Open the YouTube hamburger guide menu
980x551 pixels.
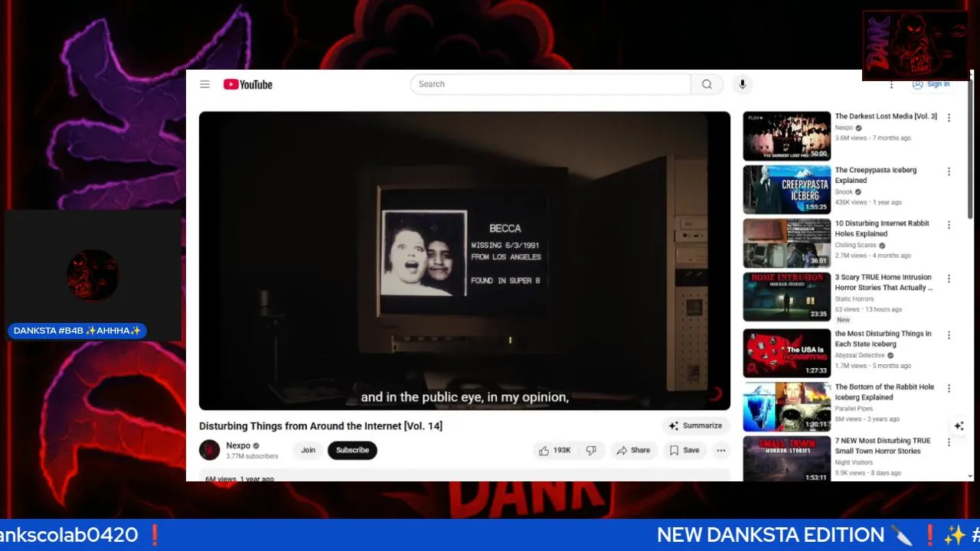205,84
